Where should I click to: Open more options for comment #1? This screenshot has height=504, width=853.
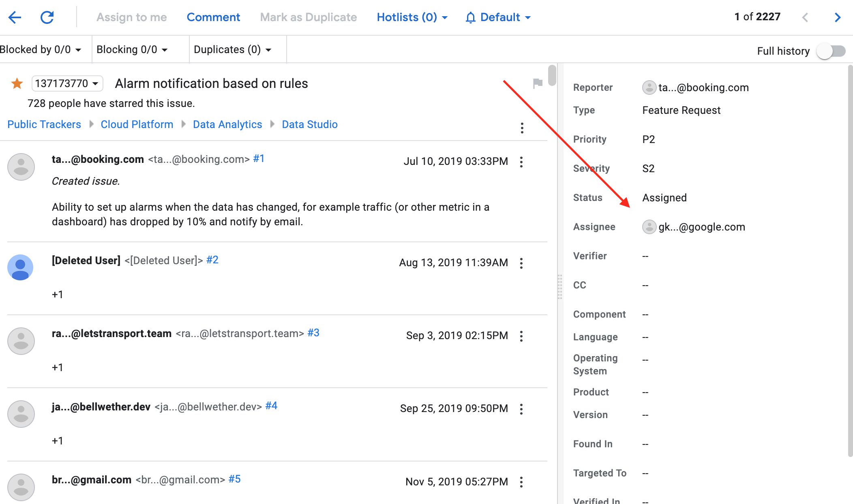coord(521,162)
